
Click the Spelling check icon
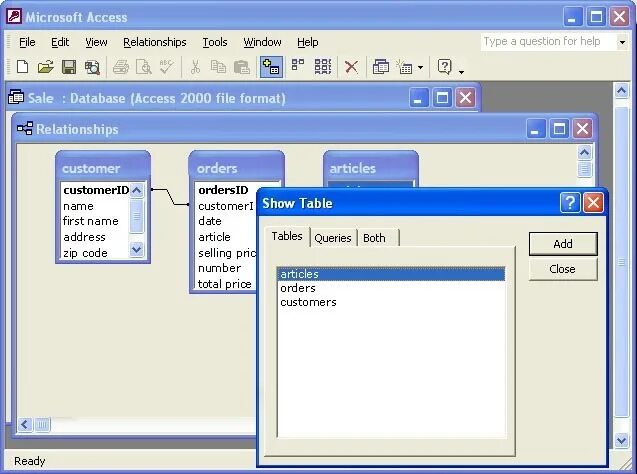167,67
